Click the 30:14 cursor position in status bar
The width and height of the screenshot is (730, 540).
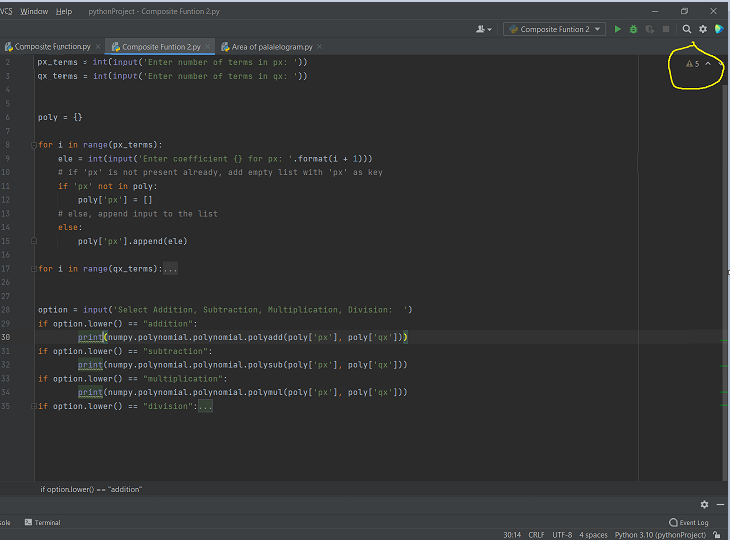[512, 535]
